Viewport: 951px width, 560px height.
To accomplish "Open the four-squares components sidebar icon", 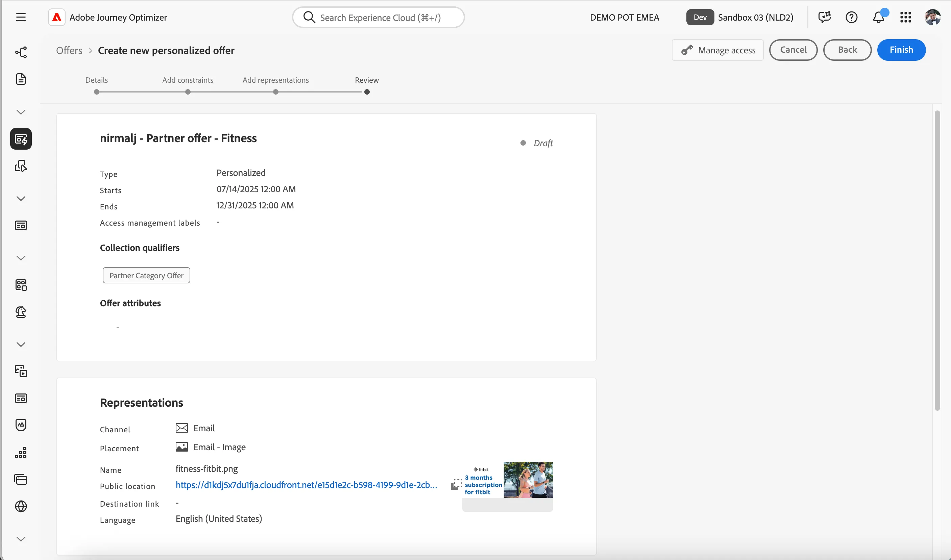I will pos(21,285).
